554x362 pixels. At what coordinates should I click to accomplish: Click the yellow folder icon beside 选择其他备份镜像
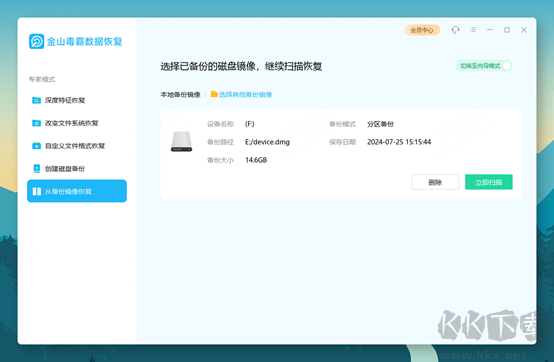(x=214, y=94)
